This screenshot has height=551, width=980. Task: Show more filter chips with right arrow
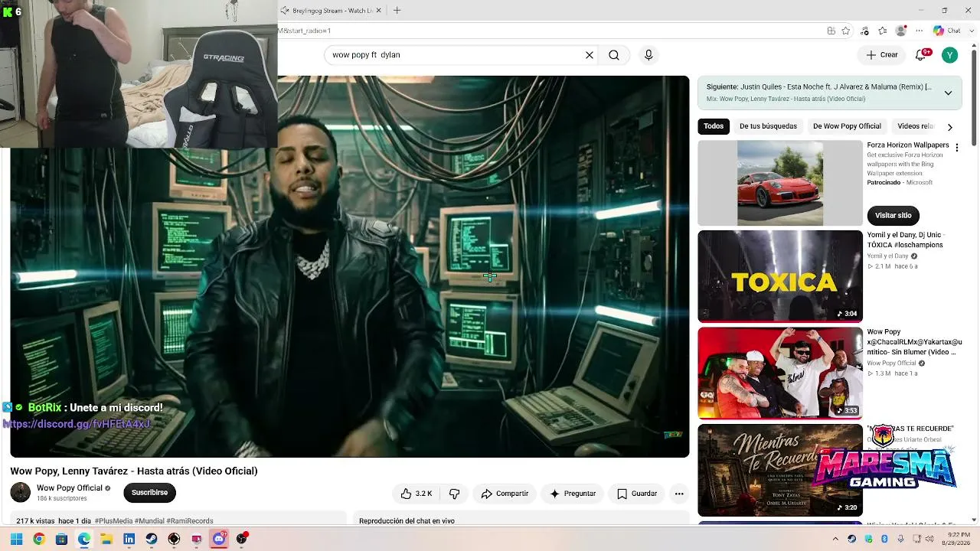click(x=950, y=127)
